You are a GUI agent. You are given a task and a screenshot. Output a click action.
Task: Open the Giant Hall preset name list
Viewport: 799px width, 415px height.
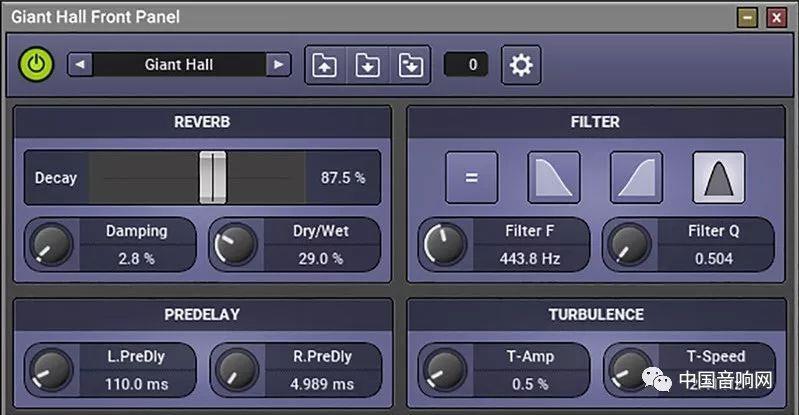[178, 65]
